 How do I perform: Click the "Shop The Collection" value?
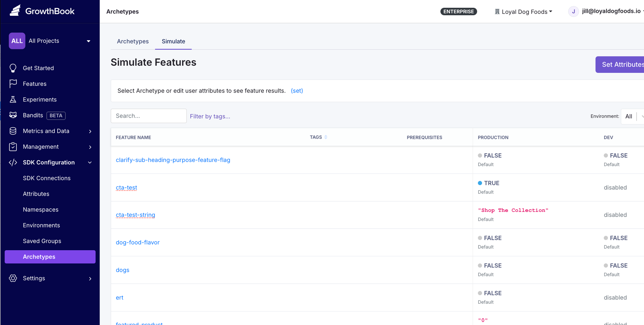tap(513, 210)
